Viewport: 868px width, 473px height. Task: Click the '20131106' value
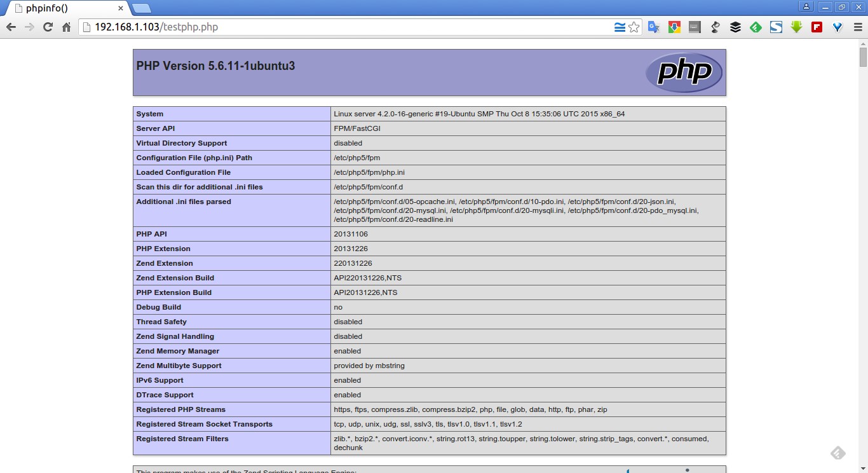[x=351, y=234]
